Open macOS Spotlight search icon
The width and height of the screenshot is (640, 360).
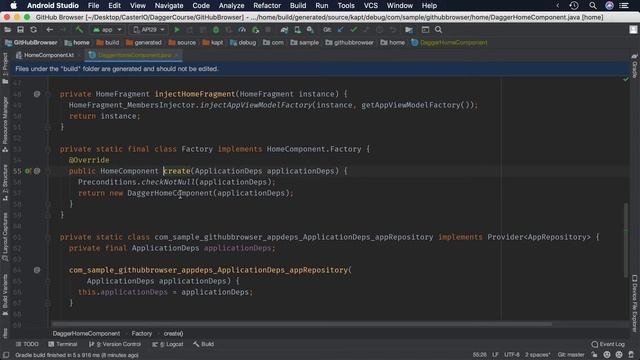point(593,6)
